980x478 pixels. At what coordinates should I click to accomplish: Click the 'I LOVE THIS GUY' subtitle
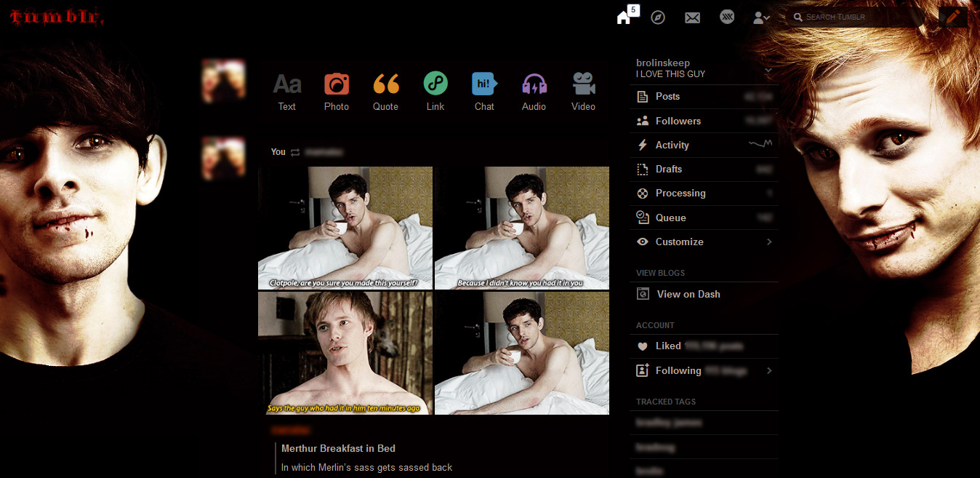coord(670,74)
